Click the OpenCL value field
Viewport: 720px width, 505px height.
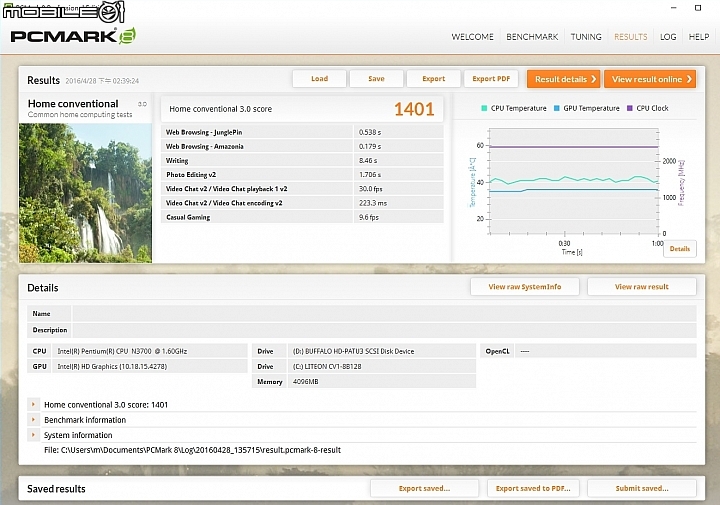[606, 351]
